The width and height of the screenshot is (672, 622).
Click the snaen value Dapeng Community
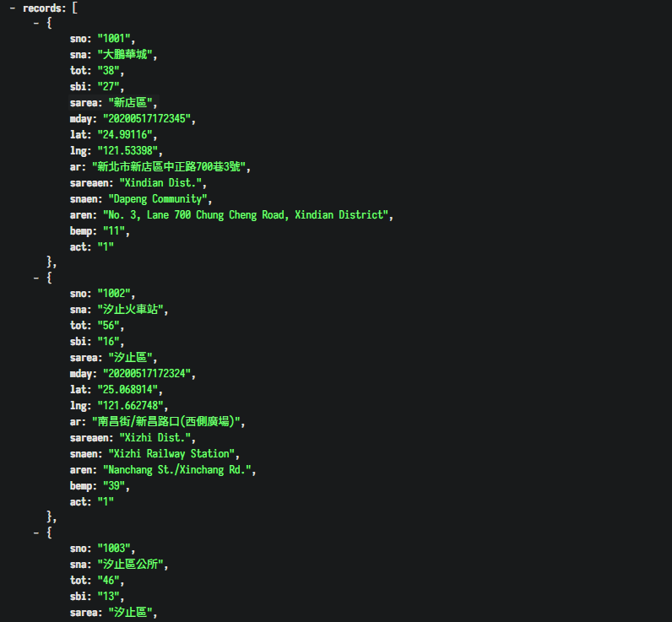[158, 199]
